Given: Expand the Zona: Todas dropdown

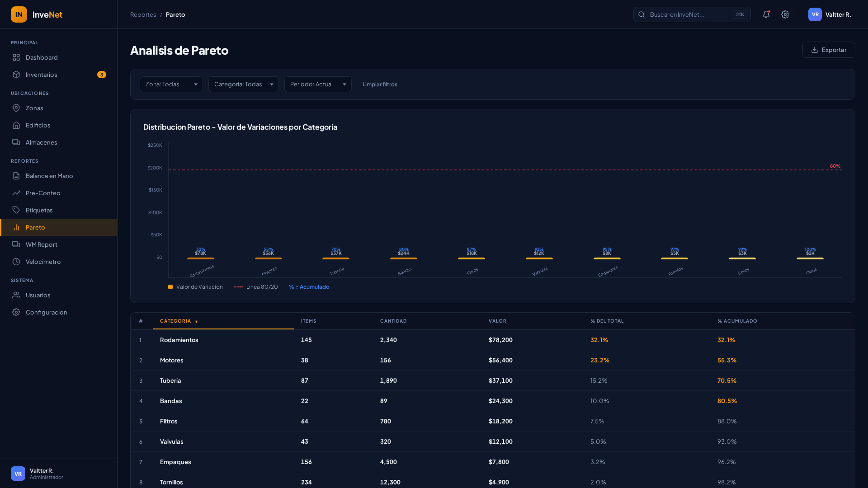Looking at the screenshot, I should pyautogui.click(x=171, y=84).
